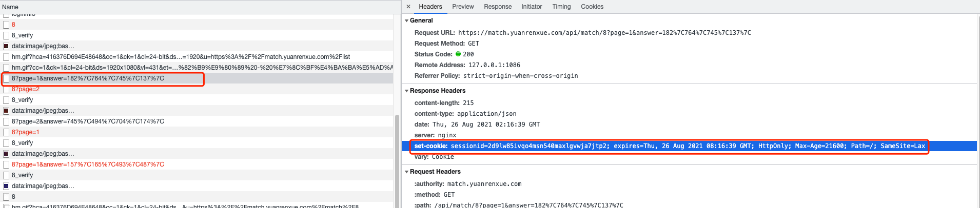This screenshot has width=980, height=208.
Task: Sort requests by the Name column header
Action: tap(10, 7)
